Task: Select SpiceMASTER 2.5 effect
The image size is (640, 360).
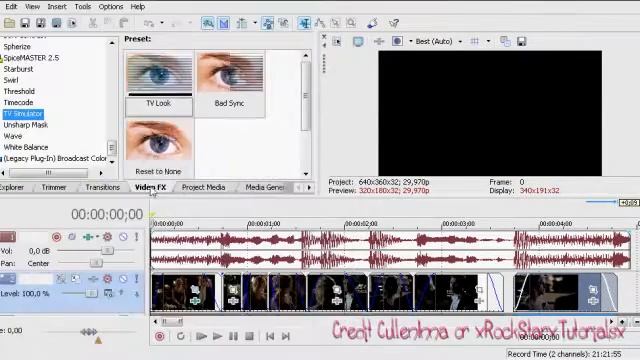Action: (31, 58)
